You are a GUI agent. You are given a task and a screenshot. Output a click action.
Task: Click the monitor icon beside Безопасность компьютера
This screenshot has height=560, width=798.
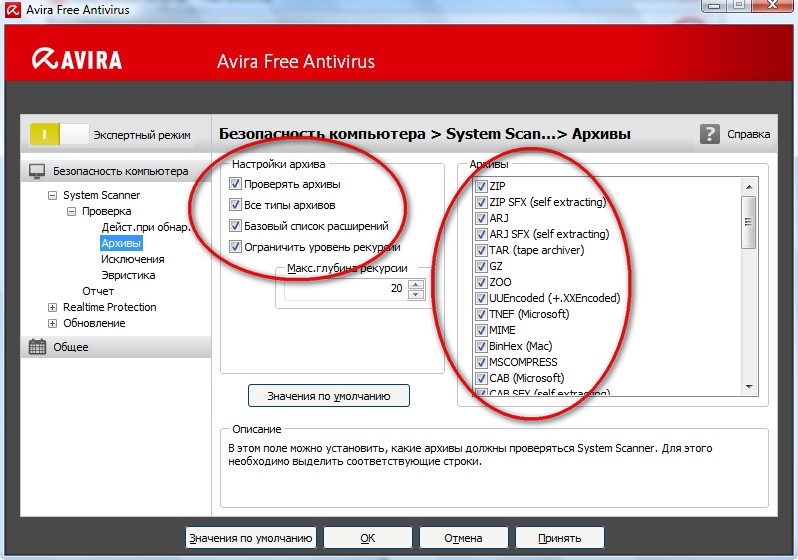[37, 171]
